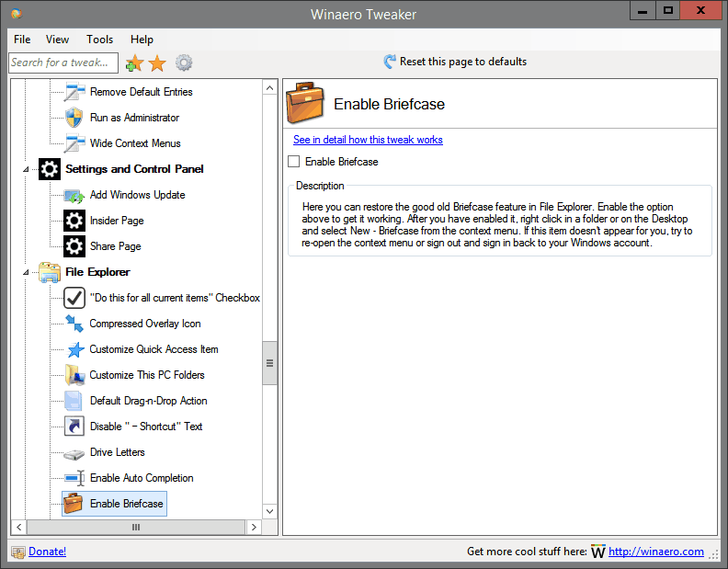The image size is (728, 569).
Task: Select the 'File Explorer' category label
Action: 97,272
